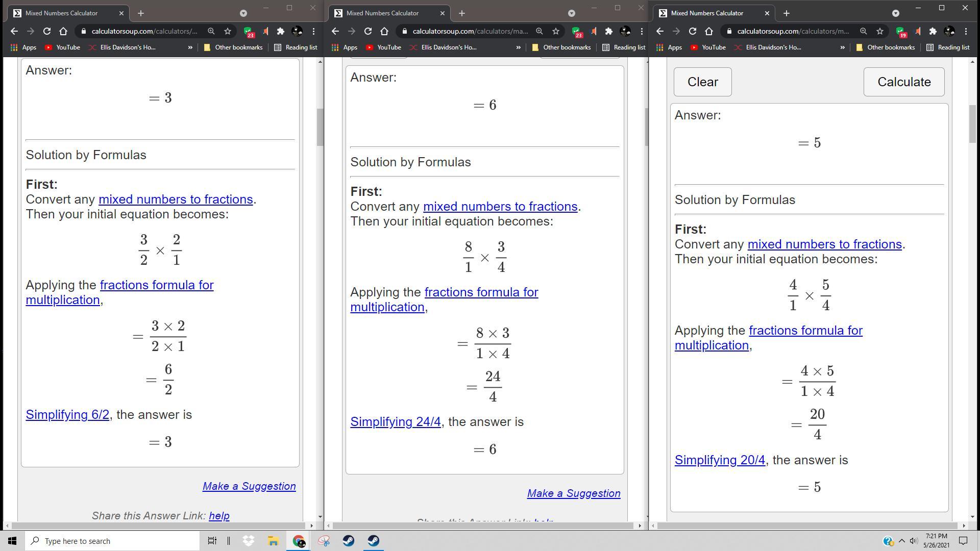Open the Task View icon on the taskbar
The height and width of the screenshot is (551, 980).
tap(212, 541)
